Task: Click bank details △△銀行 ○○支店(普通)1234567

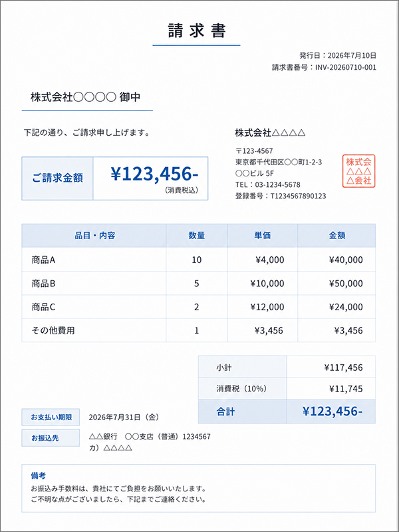Action: [150, 437]
